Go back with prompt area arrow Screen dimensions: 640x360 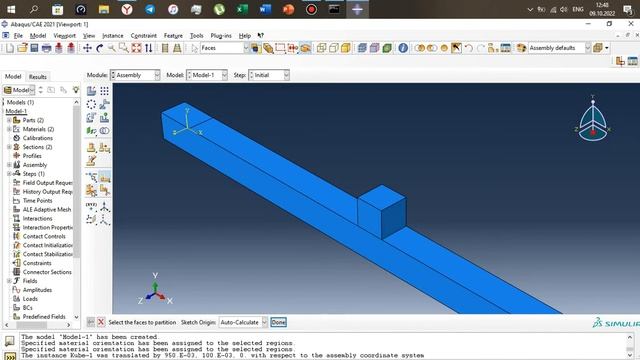(91, 322)
